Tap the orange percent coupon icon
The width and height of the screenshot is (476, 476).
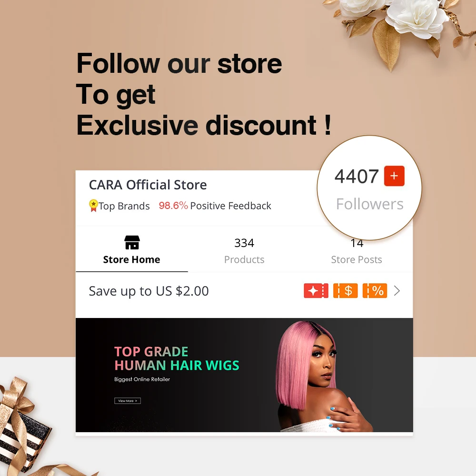(x=375, y=291)
